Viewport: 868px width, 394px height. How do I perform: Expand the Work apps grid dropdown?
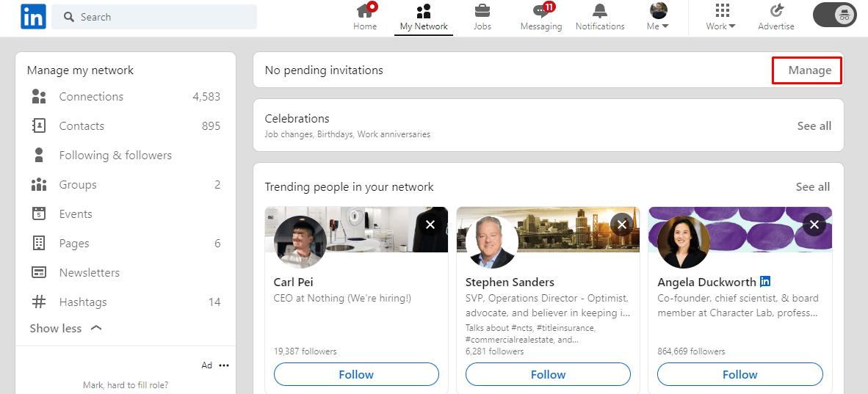tap(720, 17)
